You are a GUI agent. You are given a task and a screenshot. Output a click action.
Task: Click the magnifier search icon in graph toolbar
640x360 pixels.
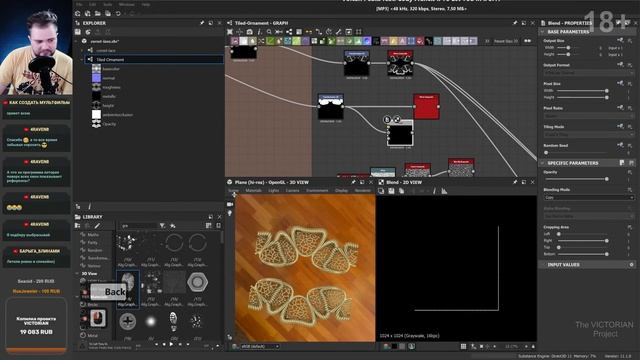(269, 32)
